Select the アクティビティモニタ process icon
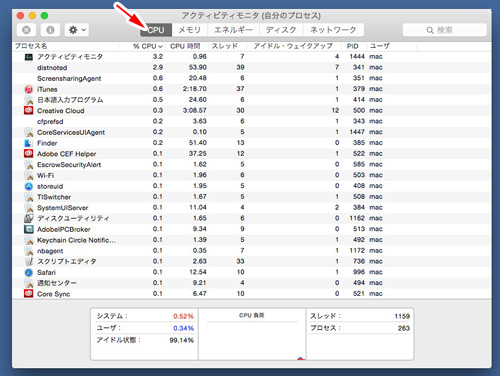The height and width of the screenshot is (376, 500). click(29, 57)
